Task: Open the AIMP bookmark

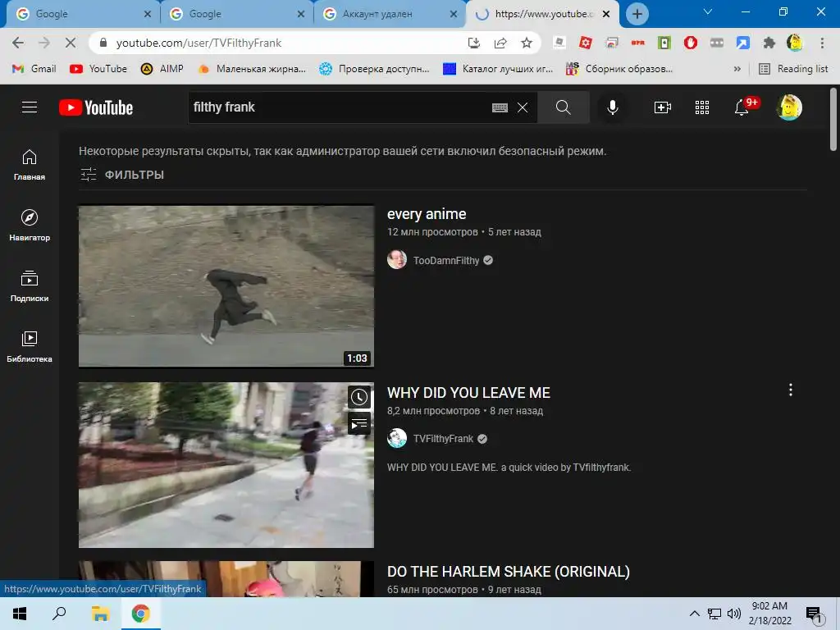Action: pos(162,69)
